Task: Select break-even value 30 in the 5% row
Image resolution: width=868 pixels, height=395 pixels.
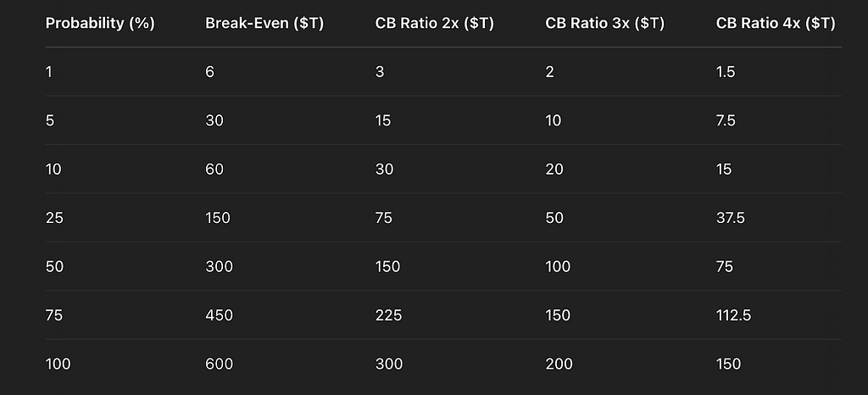Action: pyautogui.click(x=214, y=120)
